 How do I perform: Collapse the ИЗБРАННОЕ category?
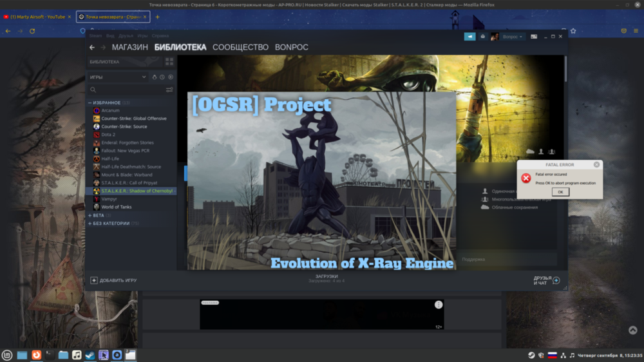pos(90,102)
